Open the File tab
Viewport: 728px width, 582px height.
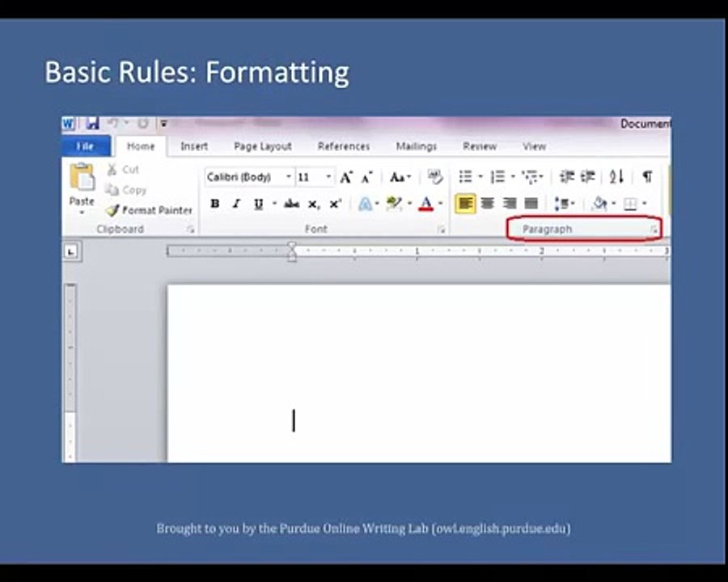pos(86,146)
